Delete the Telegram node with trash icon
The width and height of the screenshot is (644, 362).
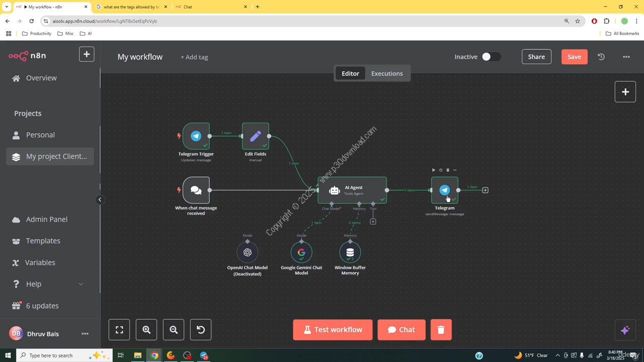coord(448,170)
